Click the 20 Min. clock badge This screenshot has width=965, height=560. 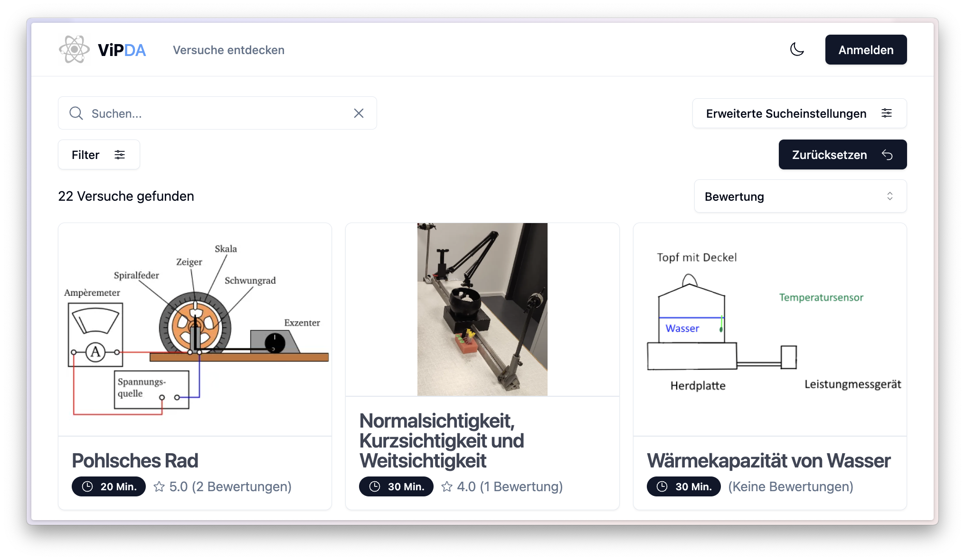[x=109, y=486]
